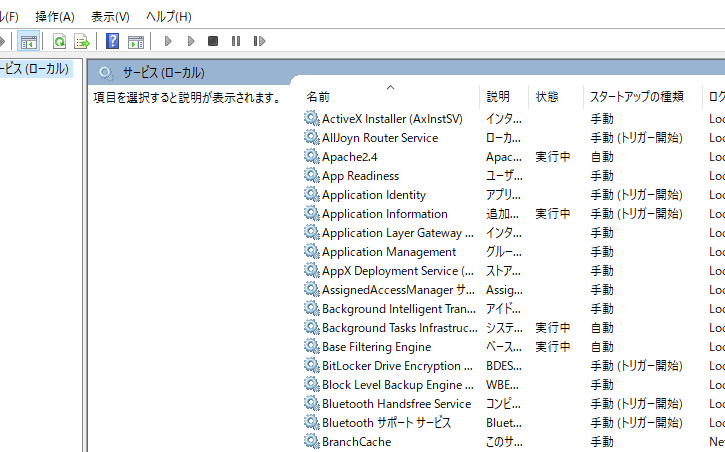Select the Bluetooth サポート サービス row
Viewport: 725px width, 452px height.
tap(386, 422)
